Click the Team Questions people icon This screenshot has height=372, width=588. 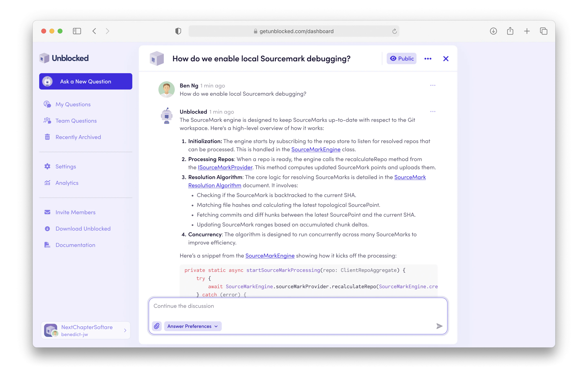point(47,121)
